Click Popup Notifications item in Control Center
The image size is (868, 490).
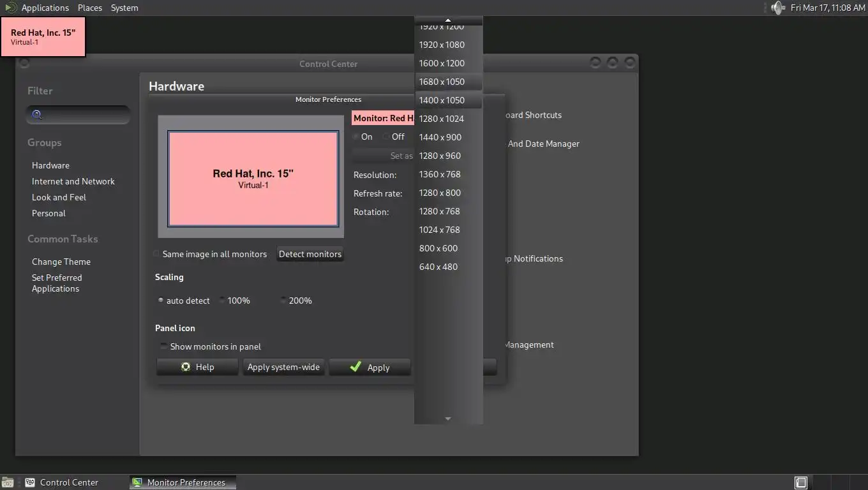pyautogui.click(x=534, y=258)
